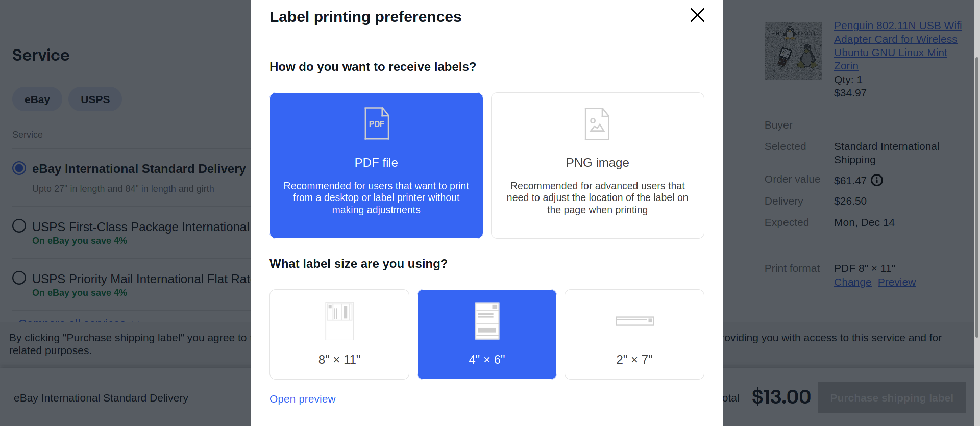
Task: Select eBay International Standard Delivery radio button
Action: pyautogui.click(x=19, y=168)
